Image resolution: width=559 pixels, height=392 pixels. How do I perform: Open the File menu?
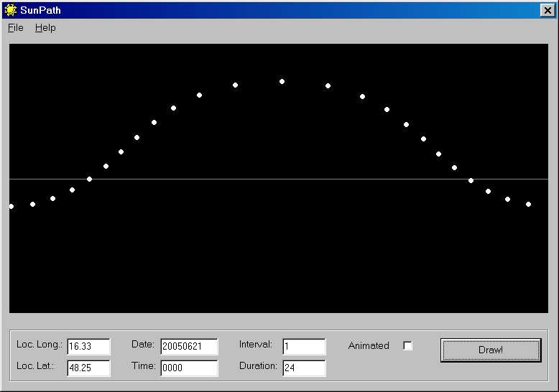coord(16,28)
